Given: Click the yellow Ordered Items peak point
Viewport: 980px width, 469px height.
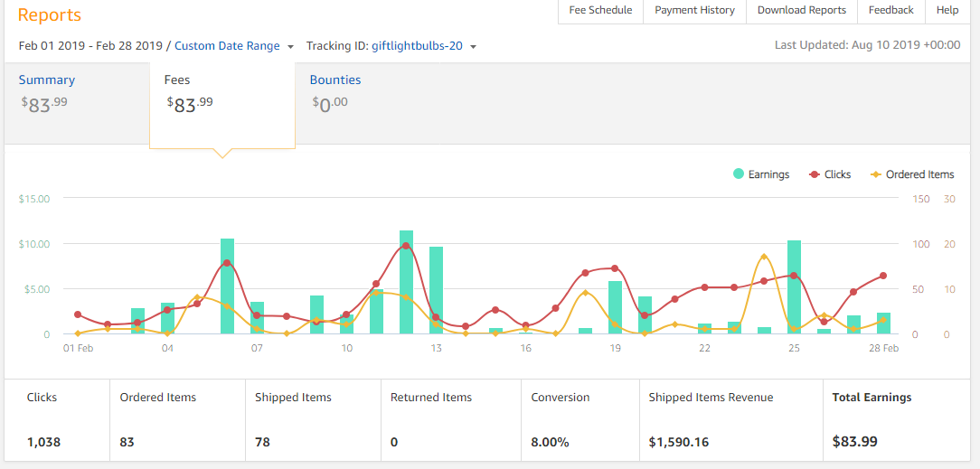Looking at the screenshot, I should [764, 257].
